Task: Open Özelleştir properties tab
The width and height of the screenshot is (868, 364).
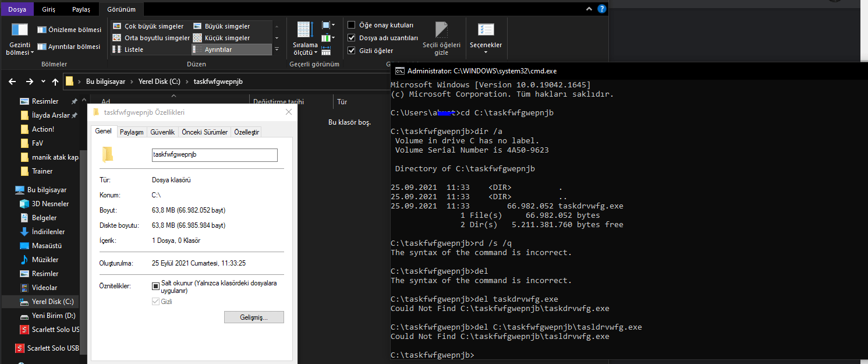Action: (246, 132)
